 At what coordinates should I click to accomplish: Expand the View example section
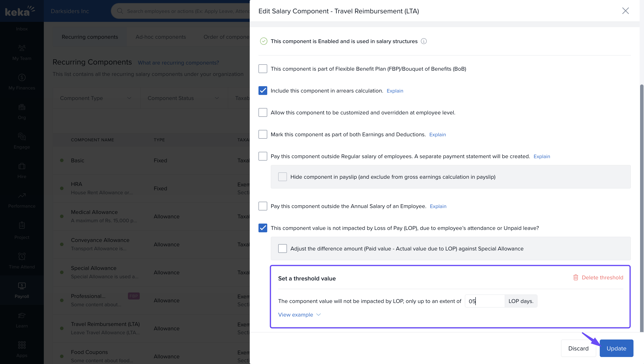(299, 315)
